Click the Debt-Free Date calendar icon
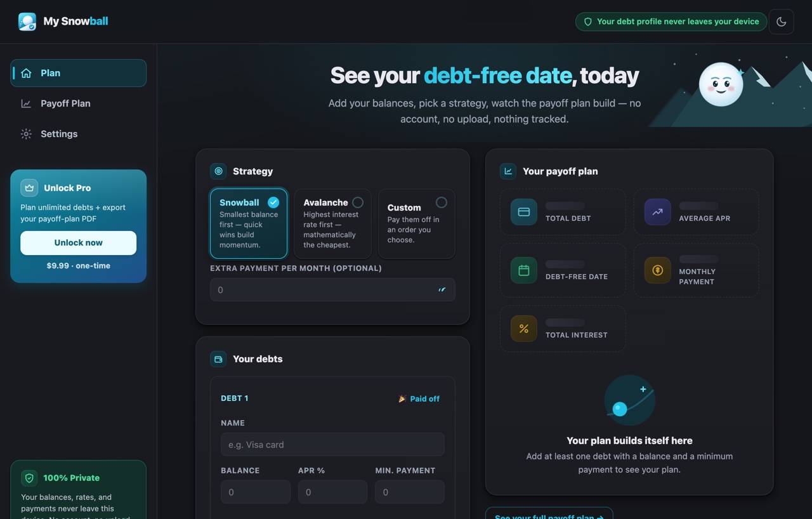The width and height of the screenshot is (812, 519). click(x=524, y=270)
